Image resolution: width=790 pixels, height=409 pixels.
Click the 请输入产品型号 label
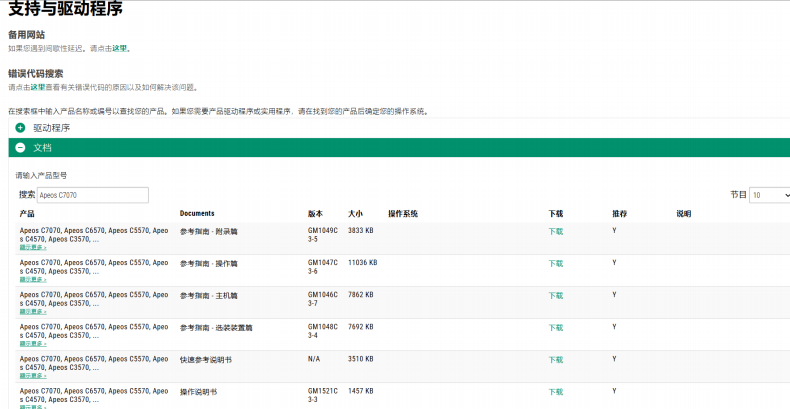(41, 175)
